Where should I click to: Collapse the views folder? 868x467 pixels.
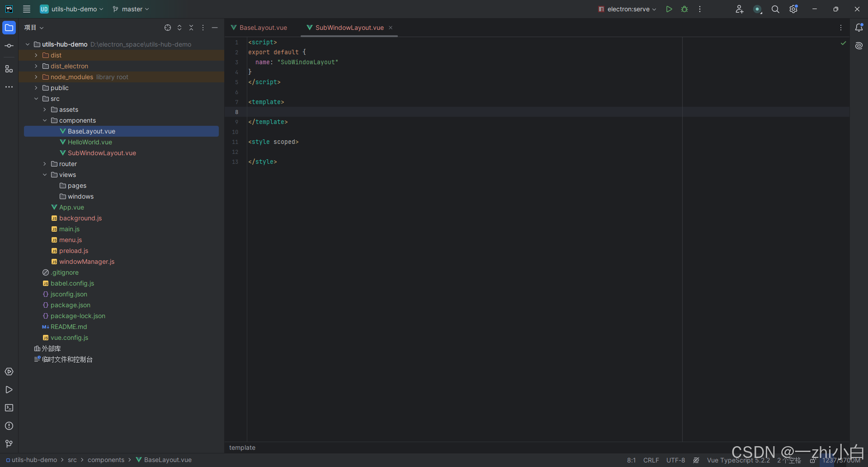coord(45,175)
